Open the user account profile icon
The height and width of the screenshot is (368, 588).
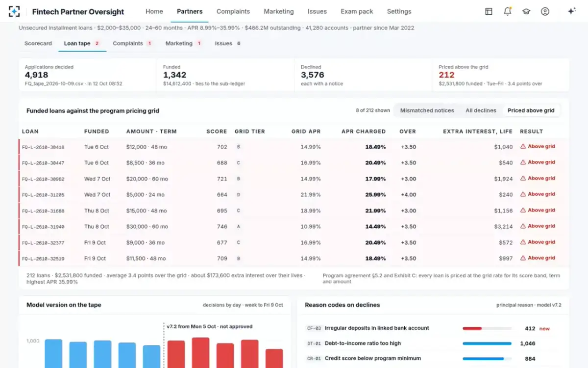(545, 11)
